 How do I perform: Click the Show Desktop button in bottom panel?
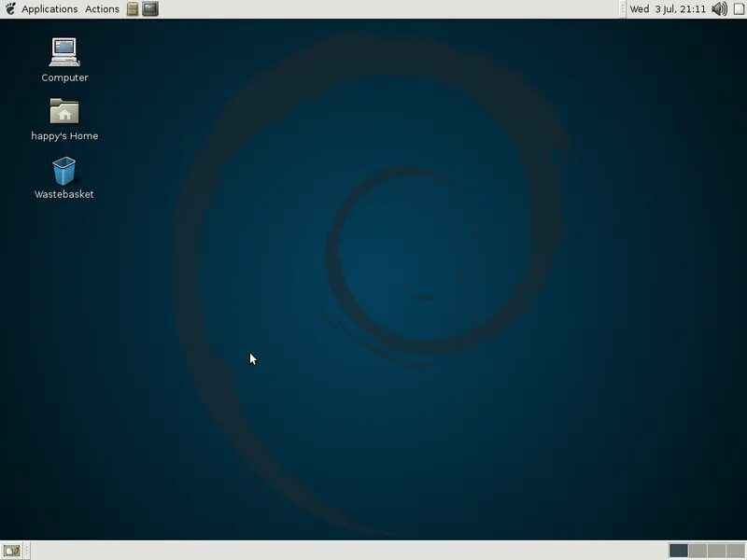pyautogui.click(x=11, y=551)
